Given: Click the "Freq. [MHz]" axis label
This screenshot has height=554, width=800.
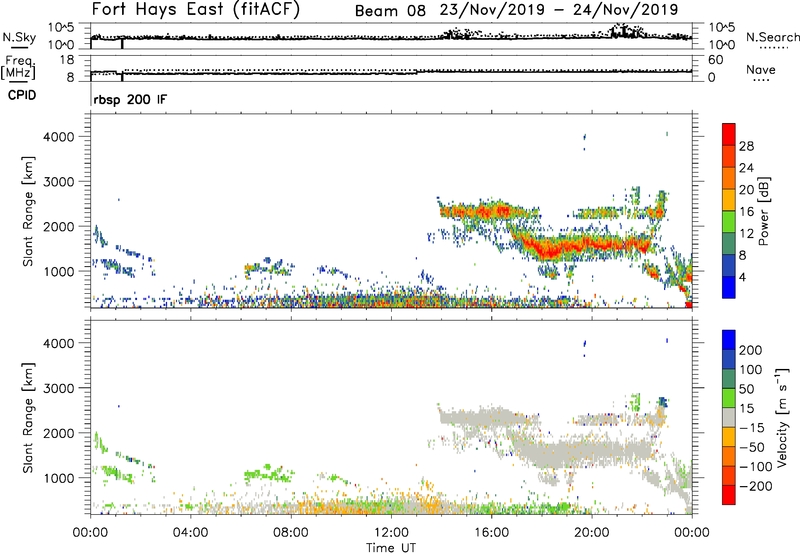Looking at the screenshot, I should [19, 67].
